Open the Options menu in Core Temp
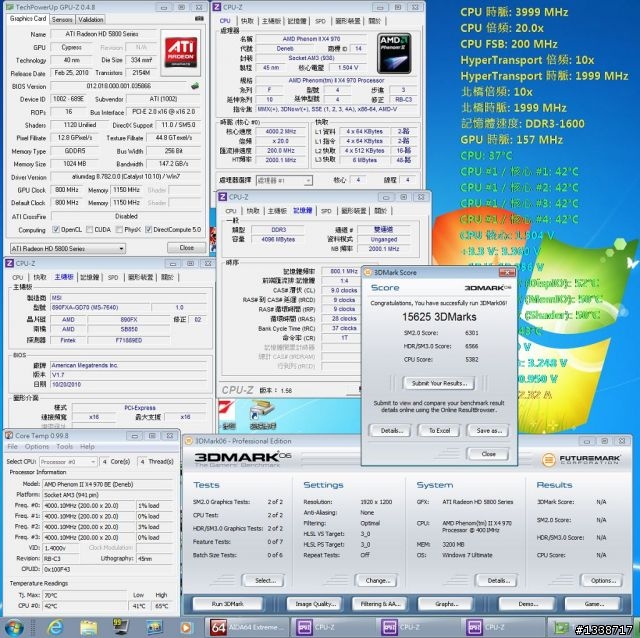640x638 pixels. click(x=37, y=446)
